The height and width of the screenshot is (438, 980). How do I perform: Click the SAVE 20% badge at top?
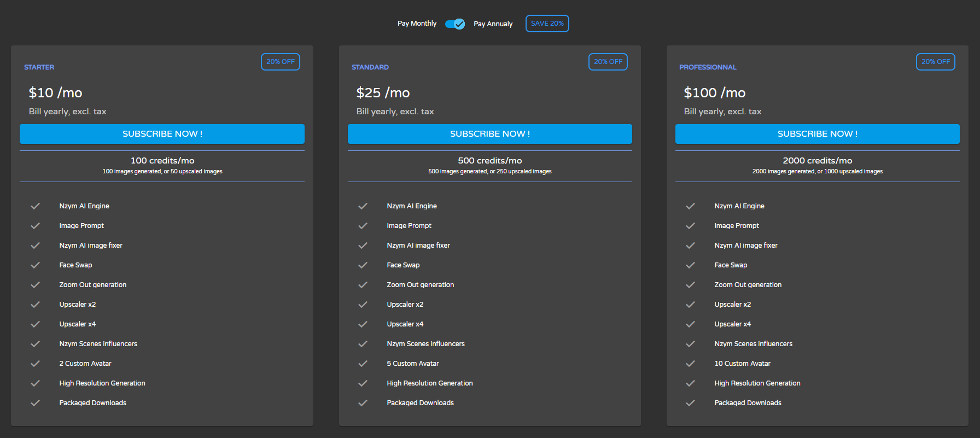pyautogui.click(x=547, y=24)
